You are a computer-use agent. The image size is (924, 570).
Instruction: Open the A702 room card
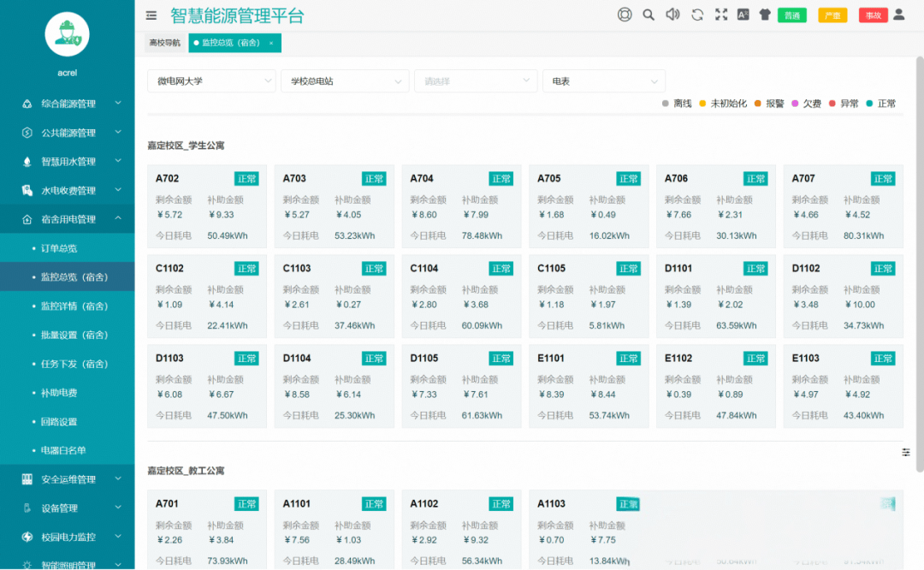click(x=206, y=206)
